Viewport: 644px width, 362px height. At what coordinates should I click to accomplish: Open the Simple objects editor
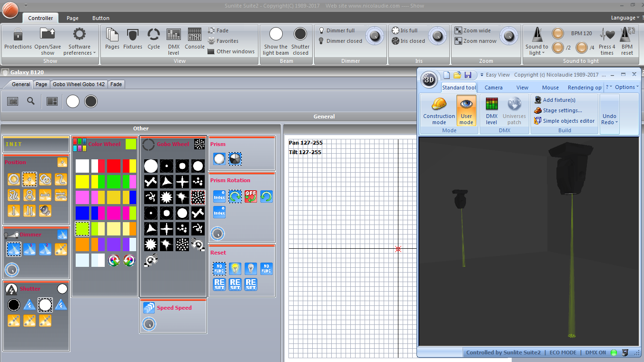tap(565, 121)
